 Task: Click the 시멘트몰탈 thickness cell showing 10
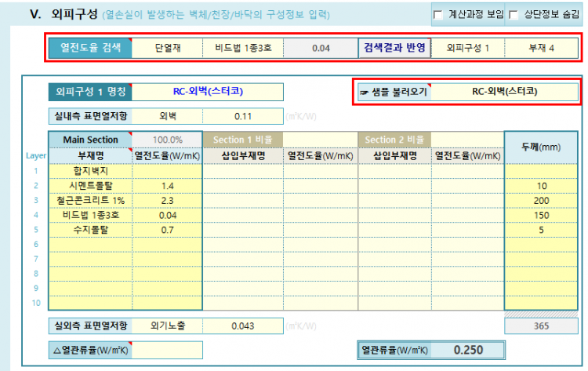543,185
